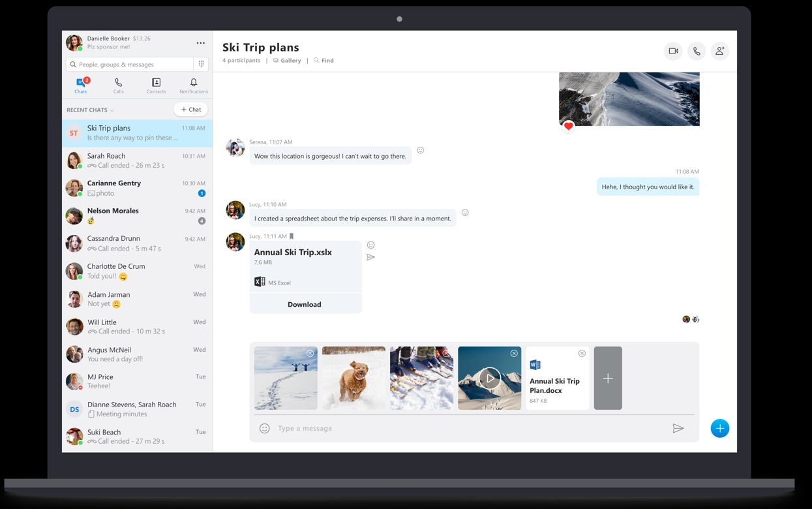
Task: Start a video call in Ski Trip plans
Action: tap(673, 51)
